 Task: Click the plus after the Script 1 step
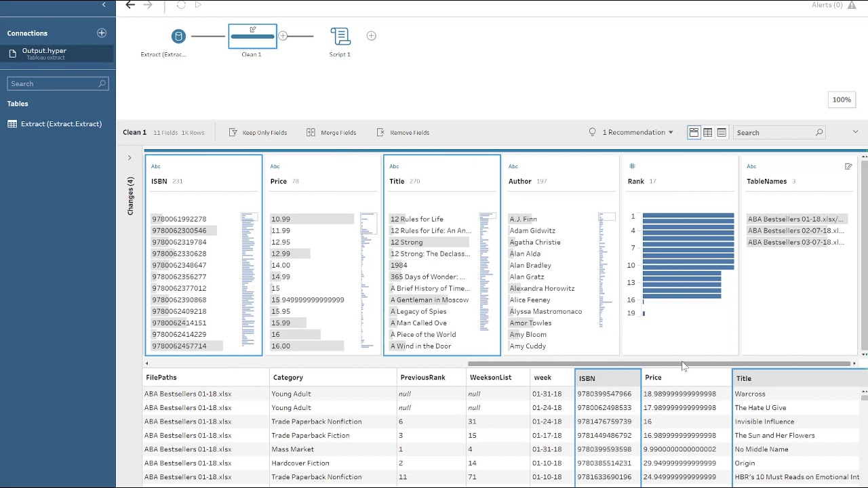point(371,36)
